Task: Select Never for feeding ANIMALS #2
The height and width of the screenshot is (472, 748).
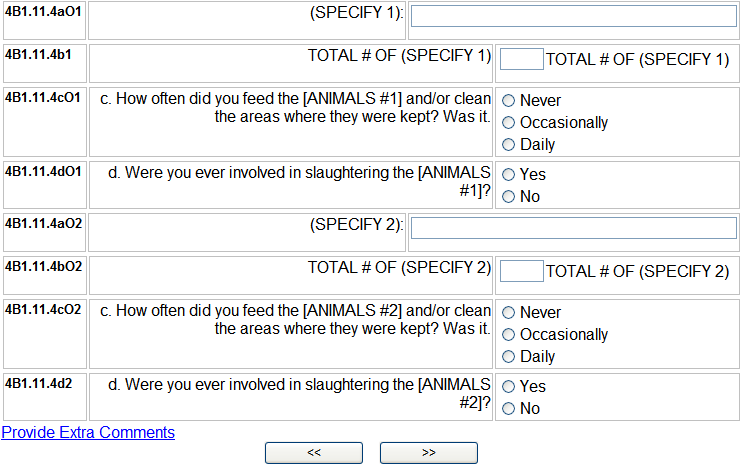Action: [509, 313]
